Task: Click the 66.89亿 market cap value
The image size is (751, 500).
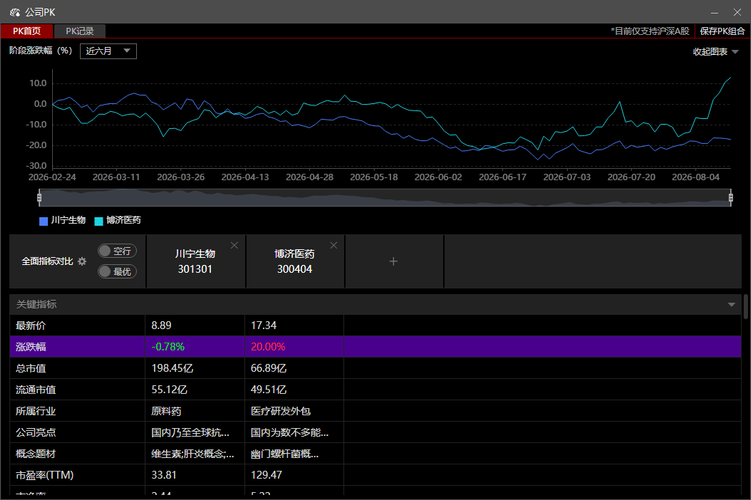Action: click(268, 368)
